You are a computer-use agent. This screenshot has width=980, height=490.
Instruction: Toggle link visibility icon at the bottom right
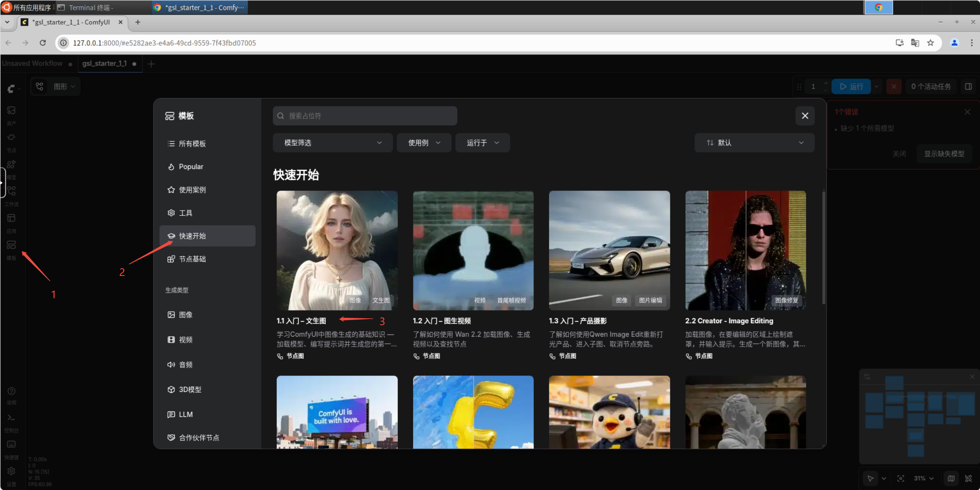[968, 478]
